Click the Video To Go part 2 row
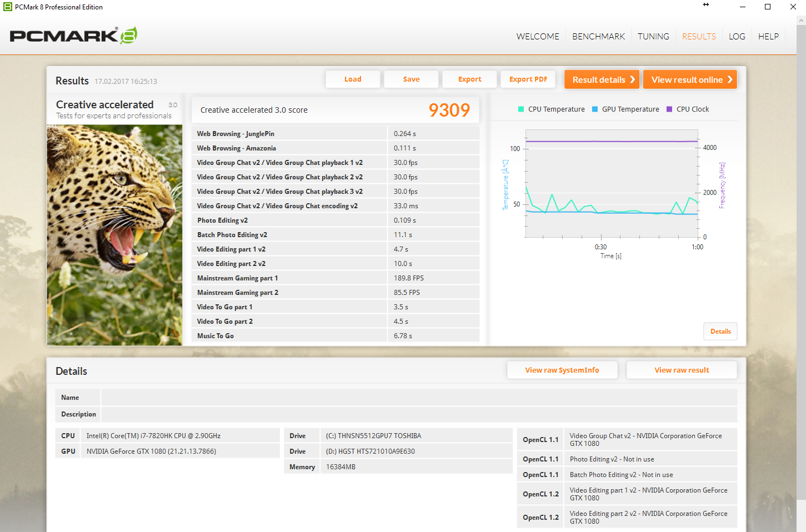 (336, 322)
